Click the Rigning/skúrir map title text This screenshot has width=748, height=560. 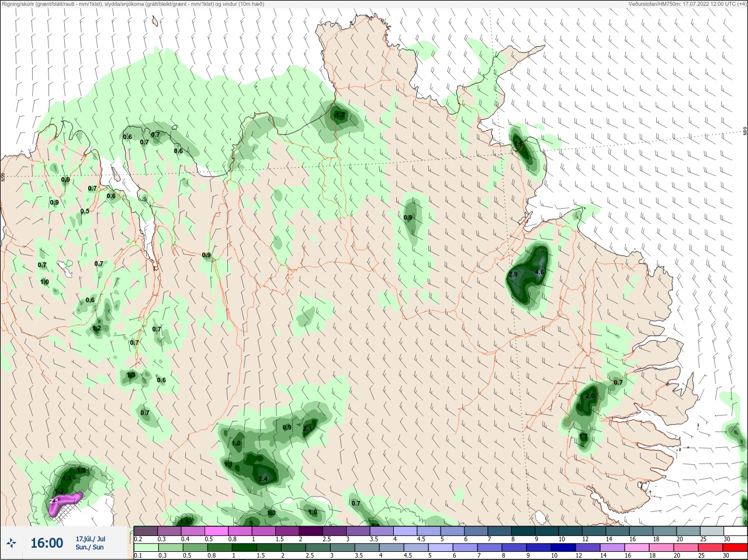point(133,4)
